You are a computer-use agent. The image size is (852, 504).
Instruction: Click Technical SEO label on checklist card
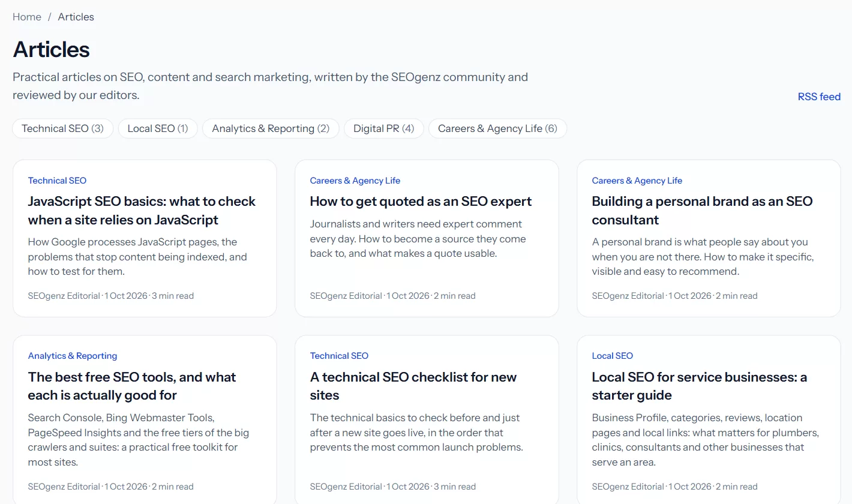339,356
